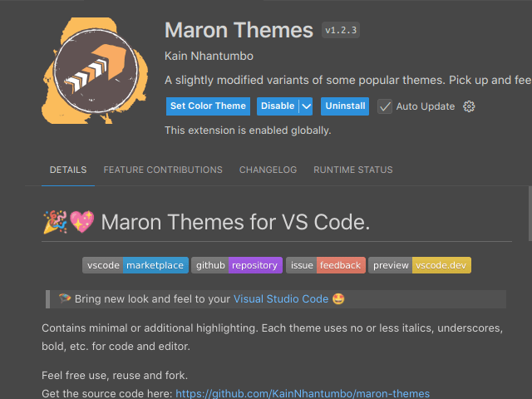
Task: Click 'This extension is enabled globally.' text
Action: click(248, 131)
